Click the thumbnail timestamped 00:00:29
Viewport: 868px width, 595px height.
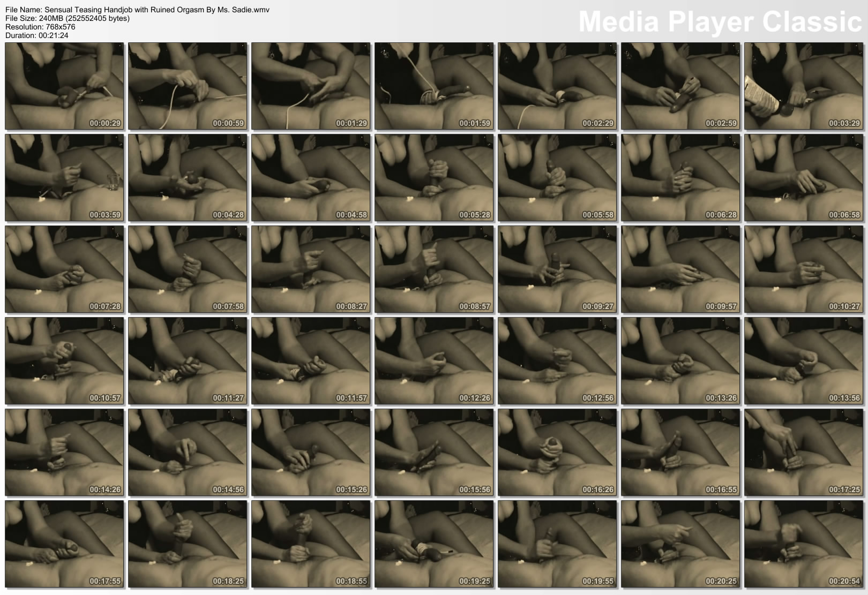(64, 86)
